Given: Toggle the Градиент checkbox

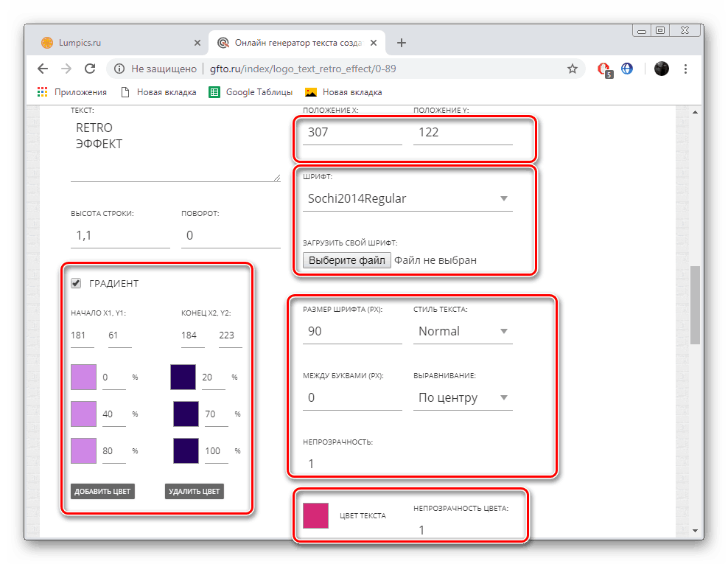Looking at the screenshot, I should click(x=76, y=283).
